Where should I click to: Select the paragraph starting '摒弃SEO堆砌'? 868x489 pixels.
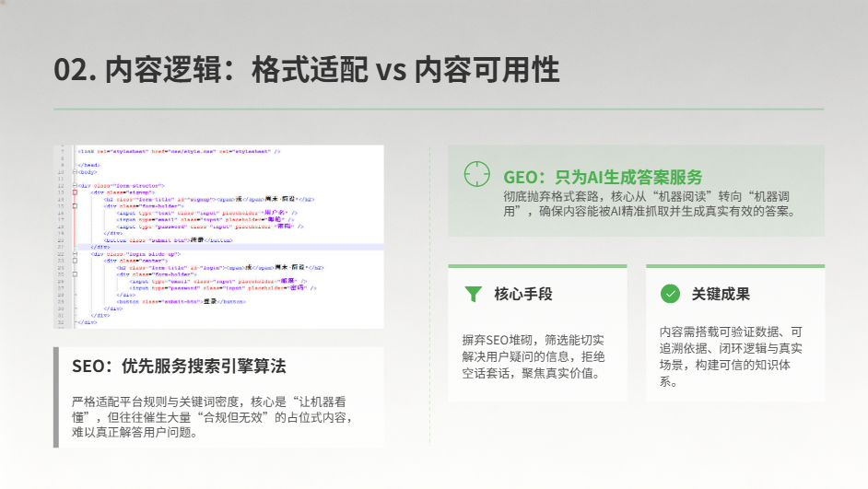click(534, 356)
